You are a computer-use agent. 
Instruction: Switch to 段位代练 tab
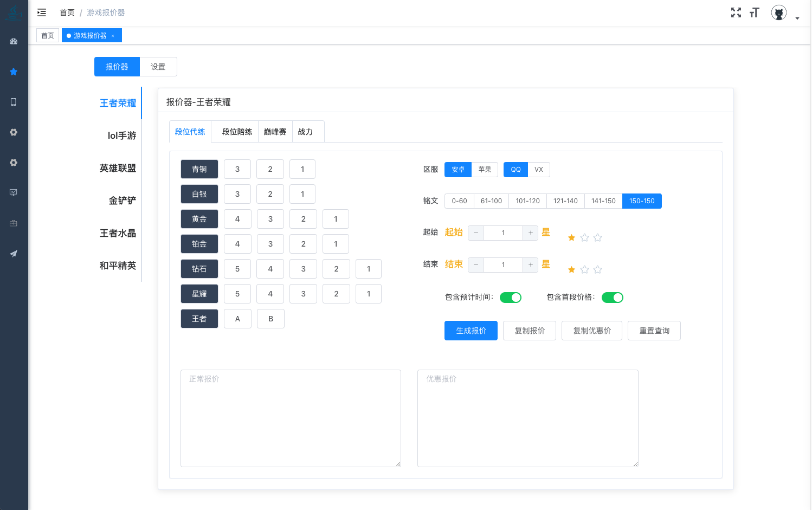point(190,132)
